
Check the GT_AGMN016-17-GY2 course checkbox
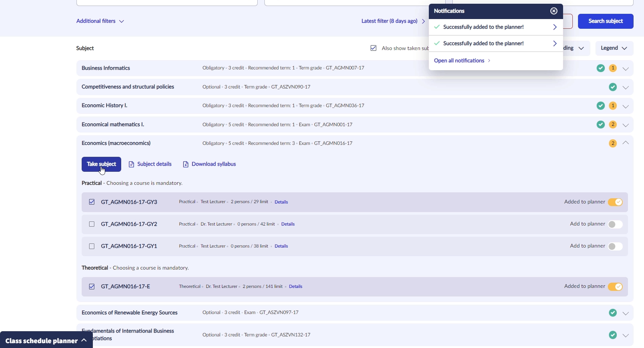click(92, 224)
